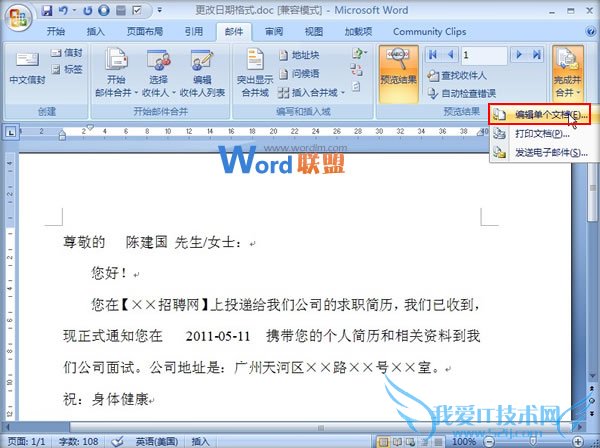Open the Community Clips tab
Image resolution: width=600 pixels, height=448 pixels.
click(430, 31)
